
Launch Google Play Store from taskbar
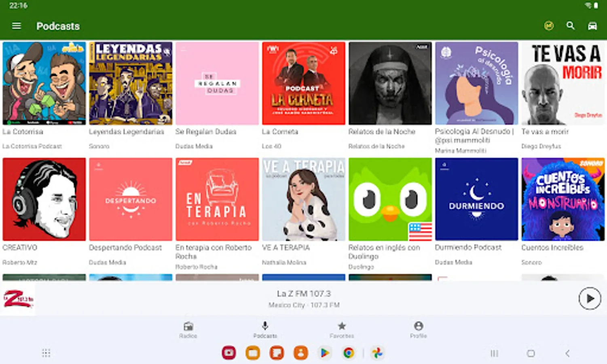[x=325, y=353]
